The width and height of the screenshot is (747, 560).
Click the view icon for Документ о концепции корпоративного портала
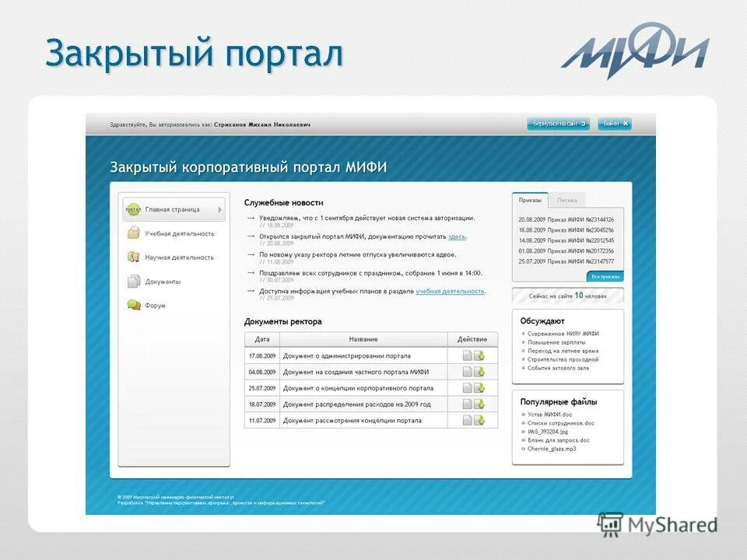468,387
